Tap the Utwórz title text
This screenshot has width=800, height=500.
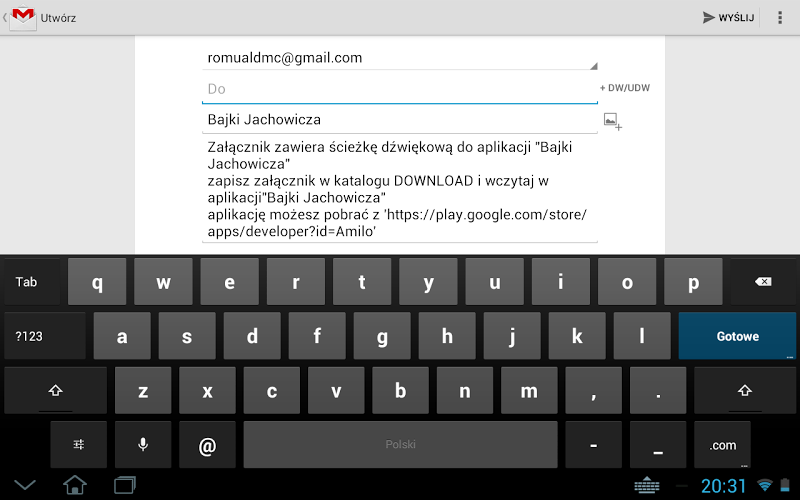coord(58,18)
